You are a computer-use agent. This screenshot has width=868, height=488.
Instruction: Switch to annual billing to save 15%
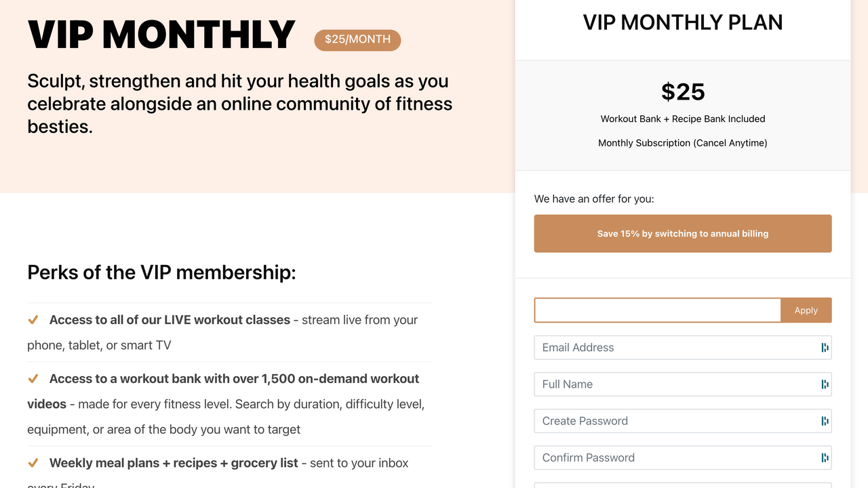point(682,234)
